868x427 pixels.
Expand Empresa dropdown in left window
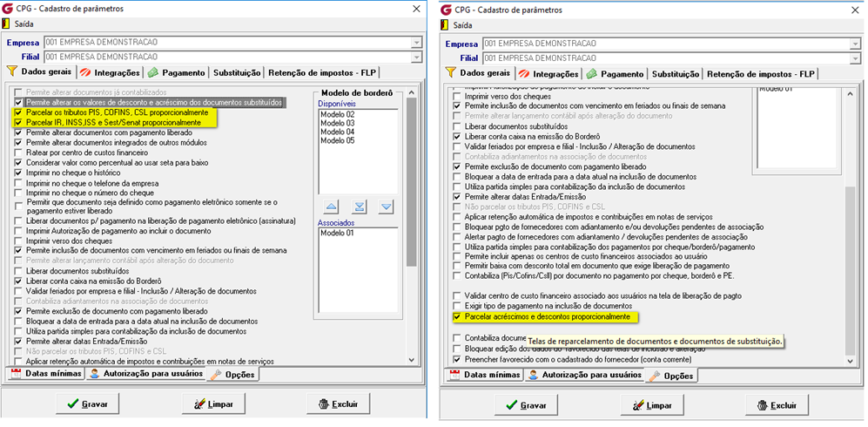(x=416, y=43)
